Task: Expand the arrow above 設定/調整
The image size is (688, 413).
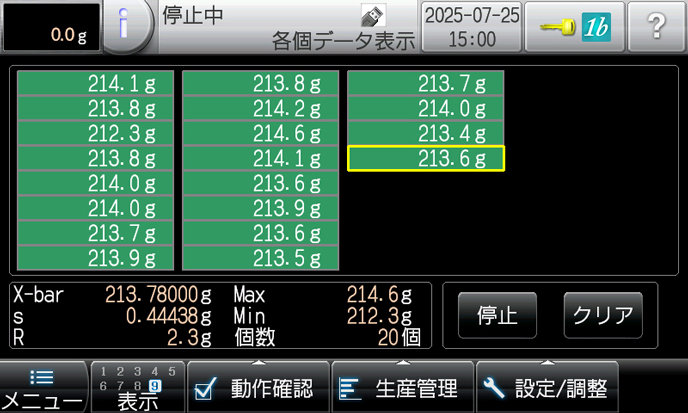Action: coord(548,363)
